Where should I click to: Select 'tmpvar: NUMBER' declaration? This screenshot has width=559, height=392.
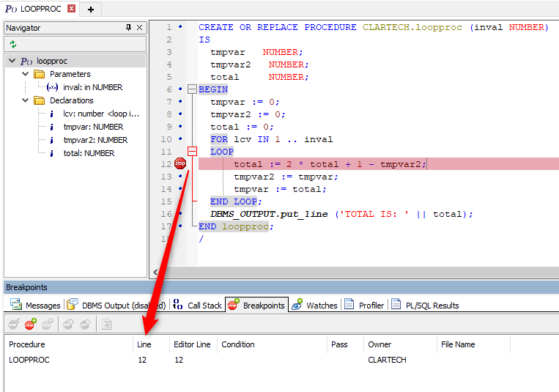[x=93, y=127]
